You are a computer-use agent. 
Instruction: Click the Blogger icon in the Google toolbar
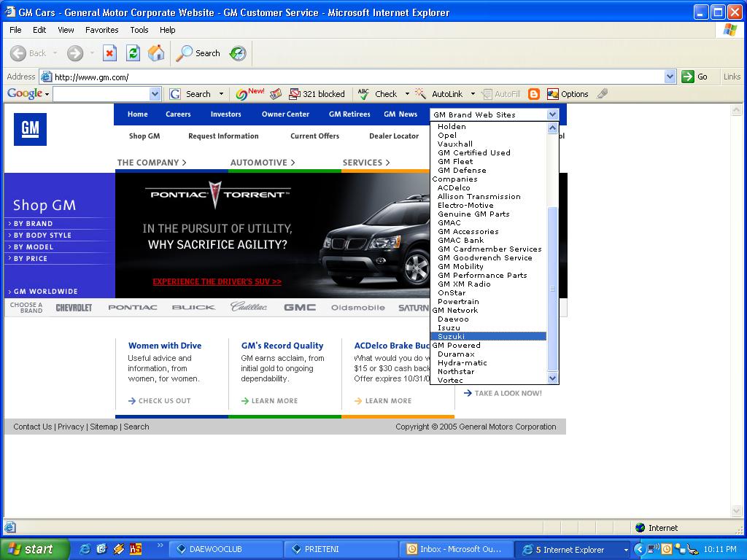pos(534,94)
